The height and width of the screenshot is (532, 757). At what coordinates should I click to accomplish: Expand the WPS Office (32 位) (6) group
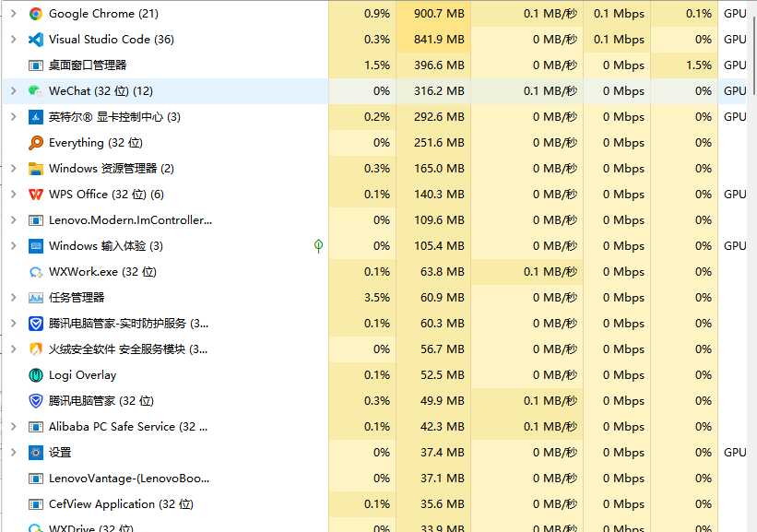[x=14, y=194]
